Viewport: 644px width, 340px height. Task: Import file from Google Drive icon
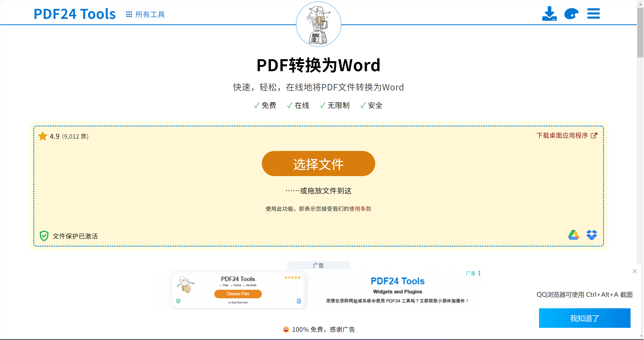(x=573, y=235)
